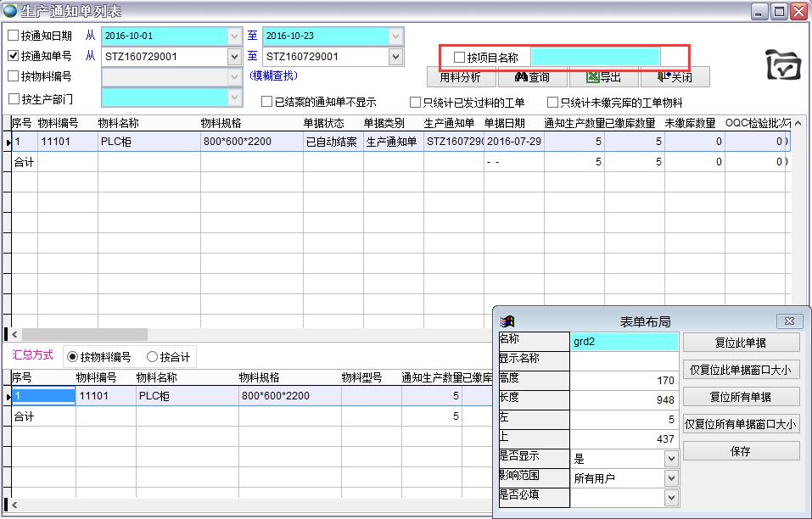Click the cyan 按项目名称 input field
812x519 pixels.
(x=595, y=58)
